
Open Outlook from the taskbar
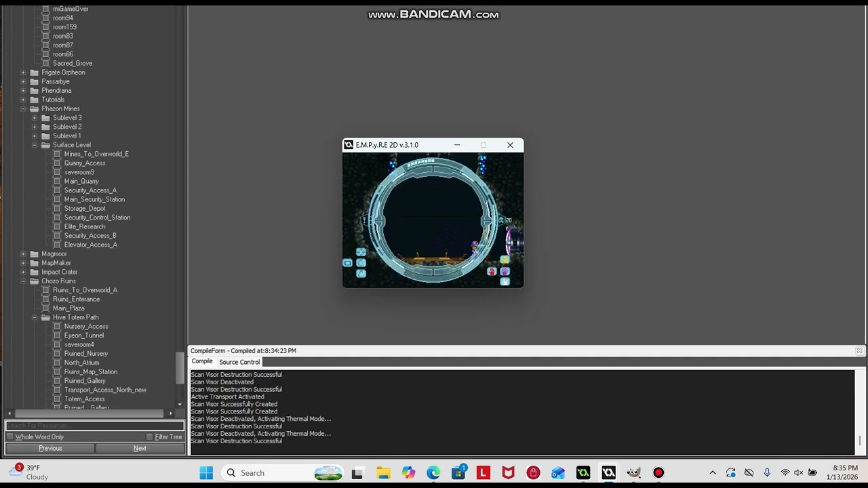point(558,472)
